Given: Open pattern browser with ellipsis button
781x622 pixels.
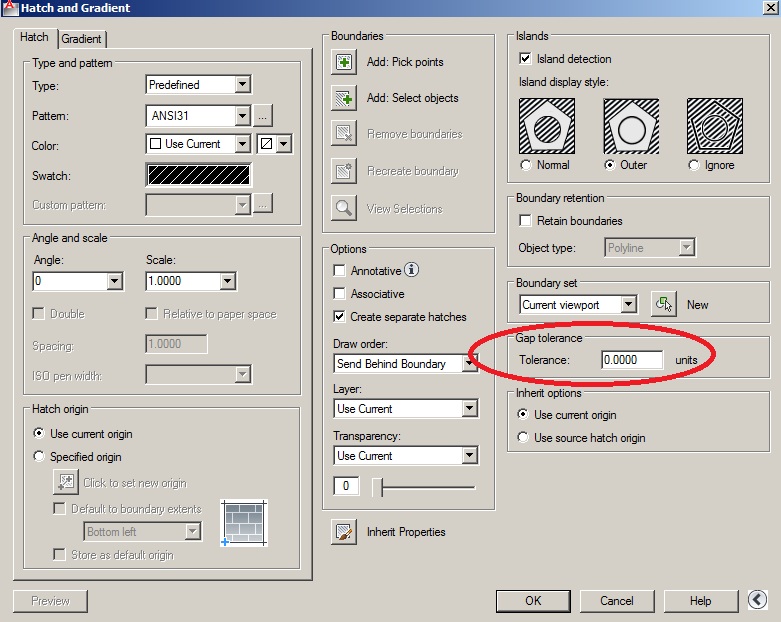Looking at the screenshot, I should (x=263, y=116).
